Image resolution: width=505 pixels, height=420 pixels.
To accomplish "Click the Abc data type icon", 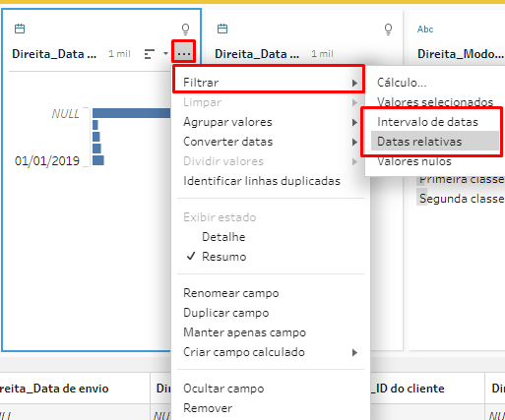I will [x=425, y=30].
